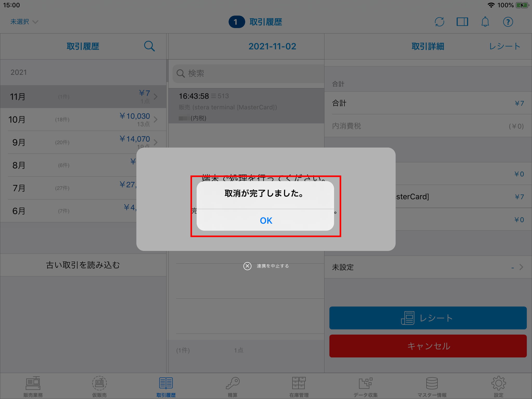Toggle the split panel layout icon
This screenshot has width=532, height=399.
(462, 22)
